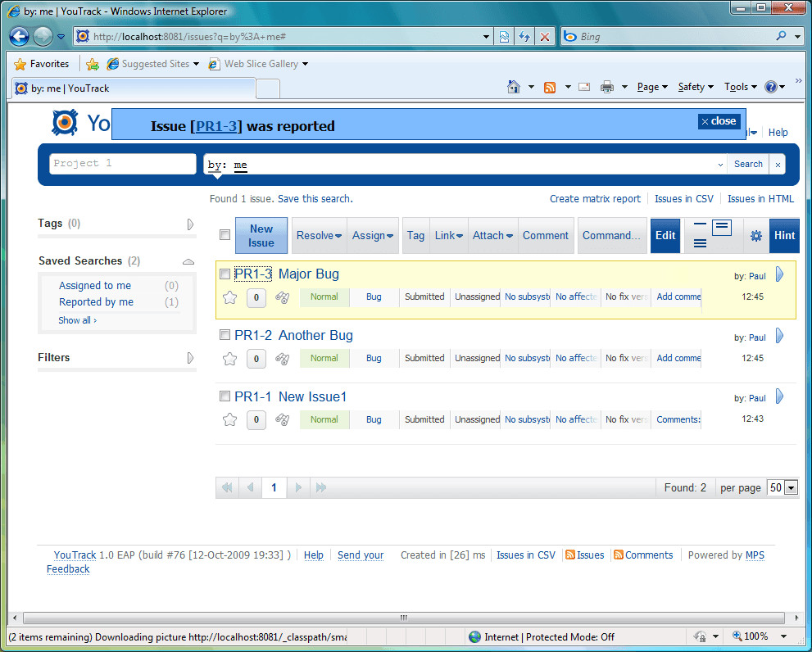
Task: Go to previous page of results
Action: point(251,487)
